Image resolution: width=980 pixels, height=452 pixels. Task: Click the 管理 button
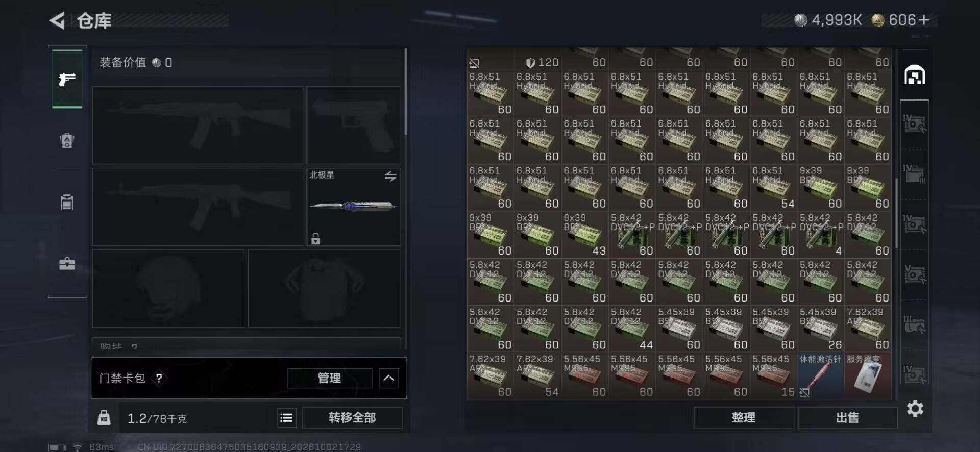pyautogui.click(x=329, y=378)
